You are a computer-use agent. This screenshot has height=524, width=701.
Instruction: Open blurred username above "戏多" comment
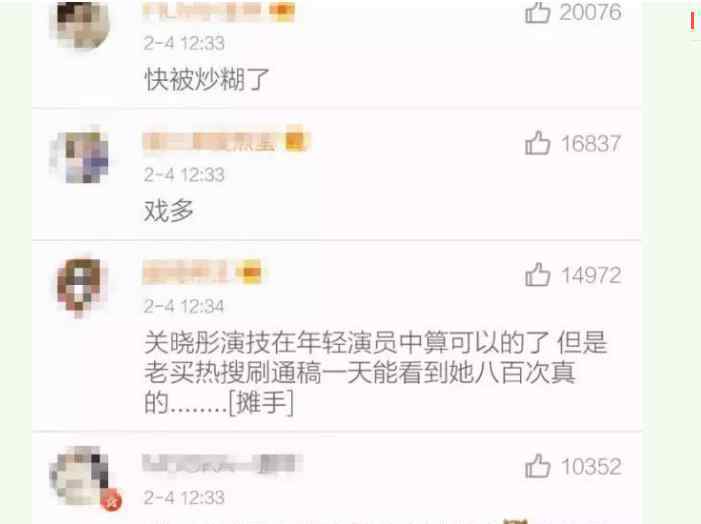pyautogui.click(x=211, y=142)
